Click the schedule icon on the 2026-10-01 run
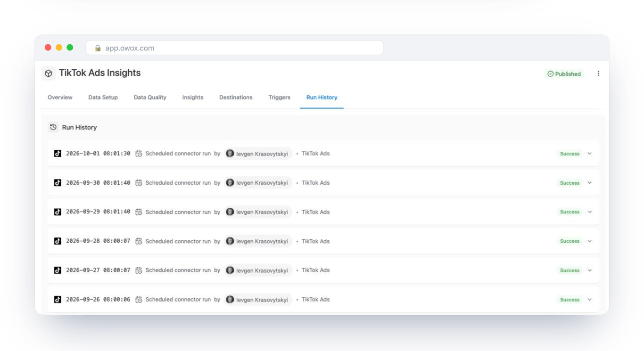The height and width of the screenshot is (351, 644). [x=139, y=154]
